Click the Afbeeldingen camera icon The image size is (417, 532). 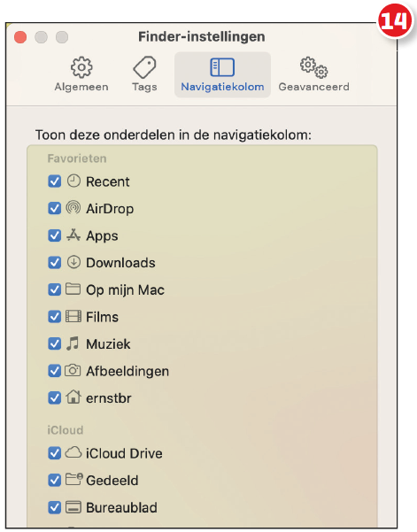(x=73, y=371)
